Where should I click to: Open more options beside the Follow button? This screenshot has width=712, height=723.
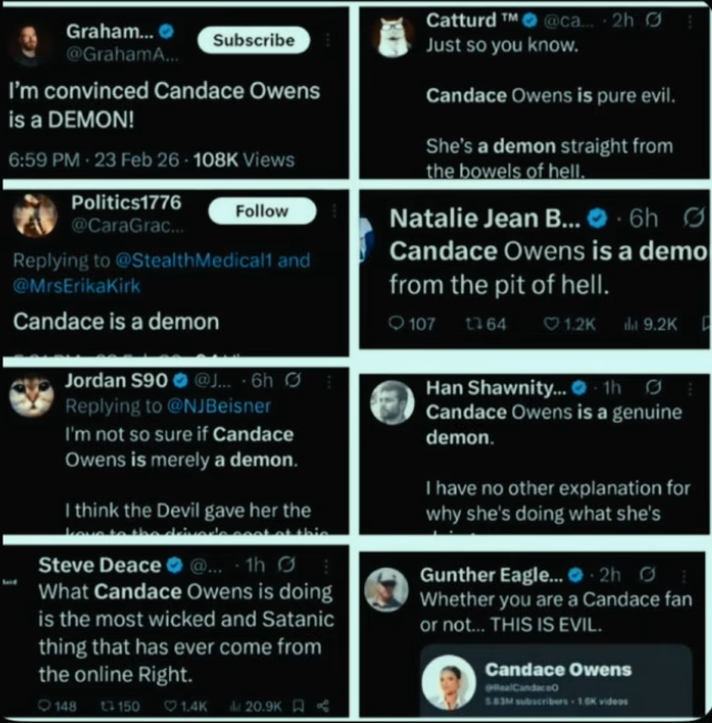(334, 211)
